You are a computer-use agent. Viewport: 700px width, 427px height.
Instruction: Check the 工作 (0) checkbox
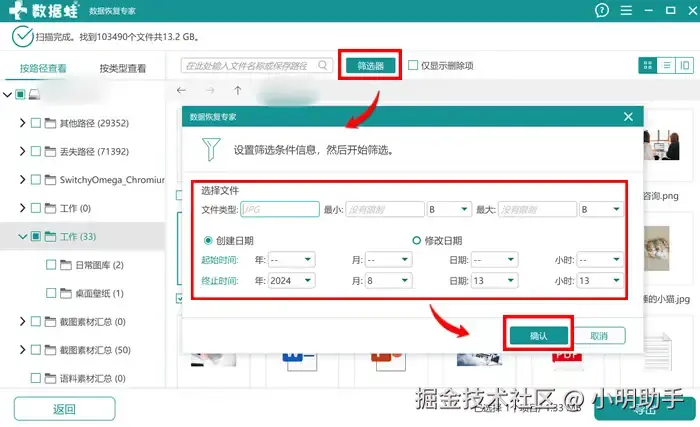(36, 208)
